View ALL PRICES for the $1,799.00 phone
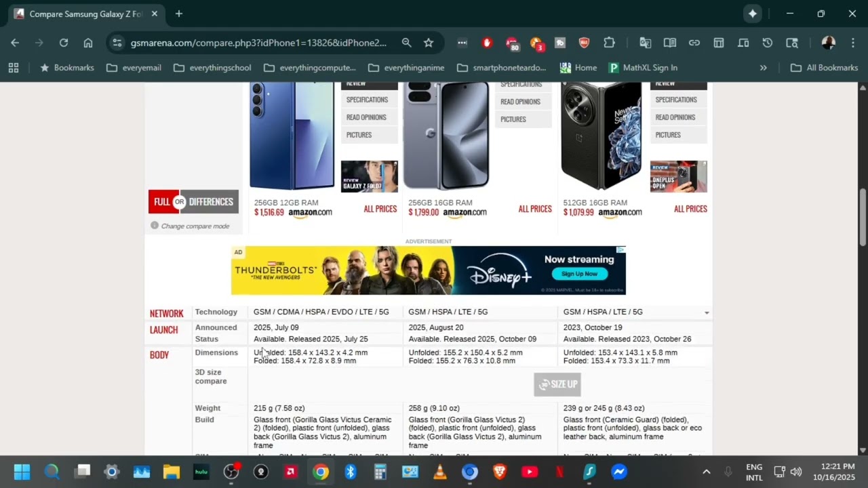Image resolution: width=868 pixels, height=488 pixels. tap(535, 209)
